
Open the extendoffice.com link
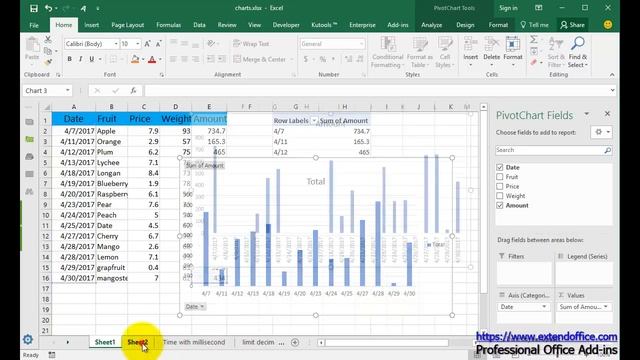(x=547, y=337)
